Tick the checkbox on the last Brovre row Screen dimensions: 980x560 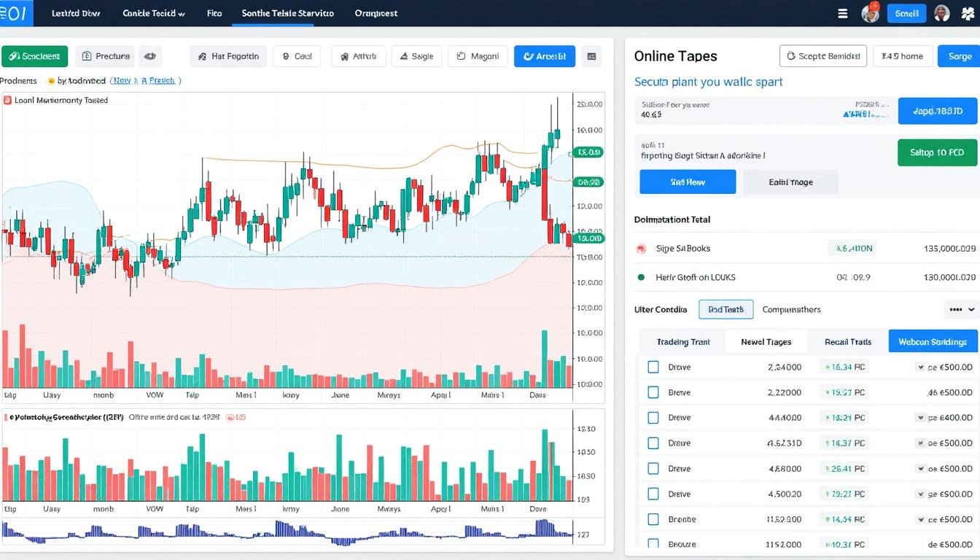tap(653, 544)
